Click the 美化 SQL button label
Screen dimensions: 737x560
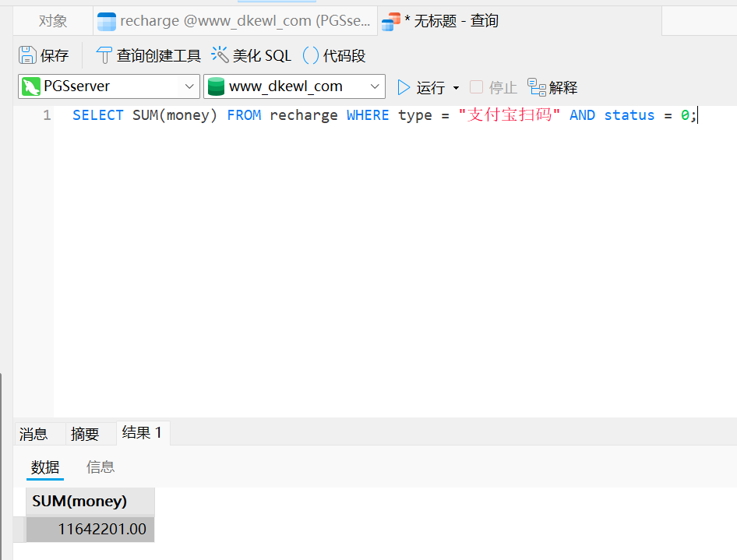point(262,55)
